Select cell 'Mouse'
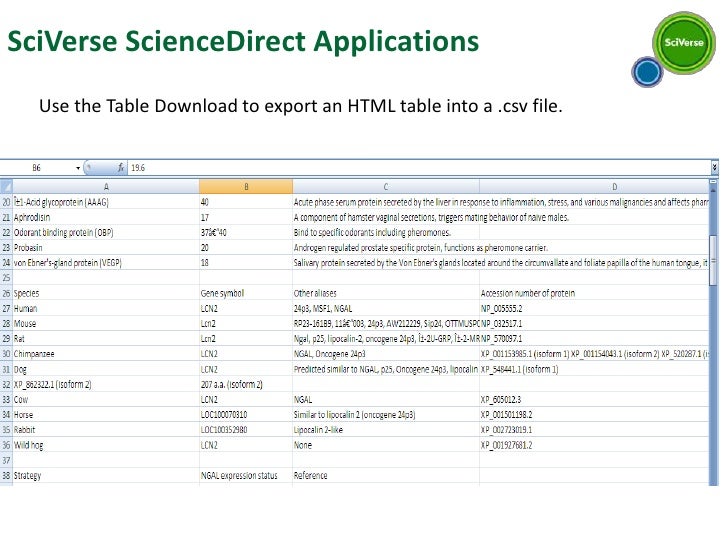The image size is (728, 546). (106, 324)
